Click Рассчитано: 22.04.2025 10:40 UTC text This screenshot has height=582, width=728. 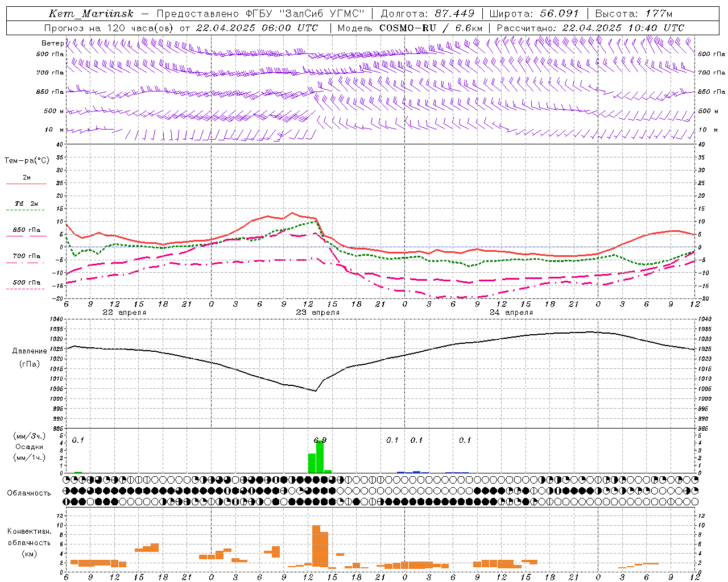point(590,28)
